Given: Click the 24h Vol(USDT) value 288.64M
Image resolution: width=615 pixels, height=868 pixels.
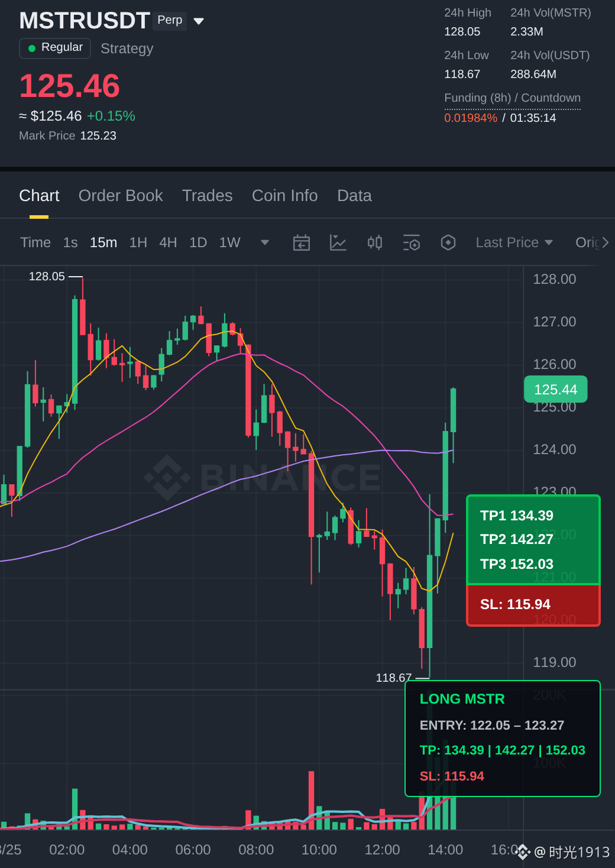Looking at the screenshot, I should (533, 75).
